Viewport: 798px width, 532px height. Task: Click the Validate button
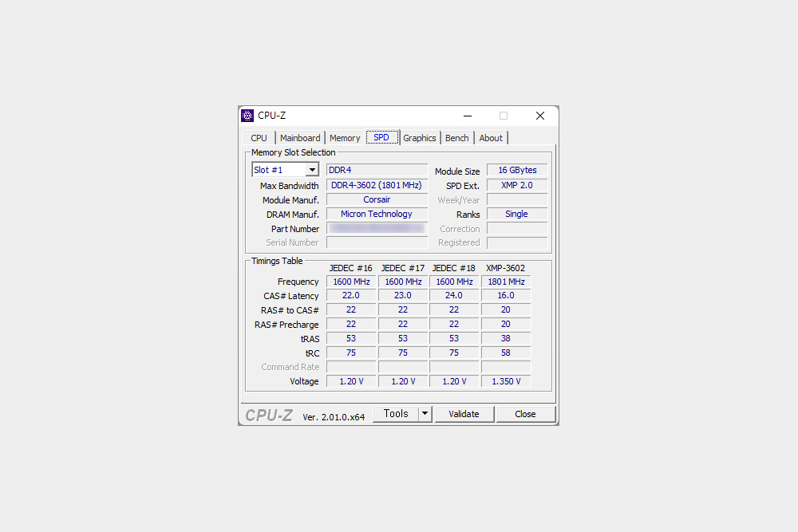464,414
